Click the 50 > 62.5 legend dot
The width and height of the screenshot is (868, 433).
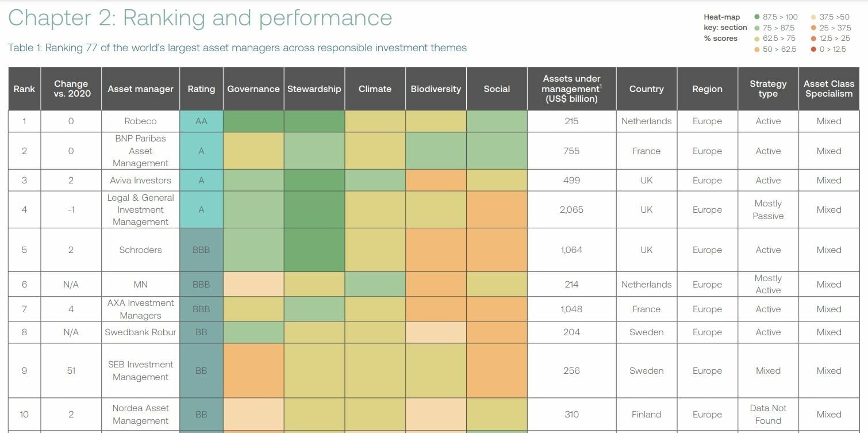coord(757,49)
